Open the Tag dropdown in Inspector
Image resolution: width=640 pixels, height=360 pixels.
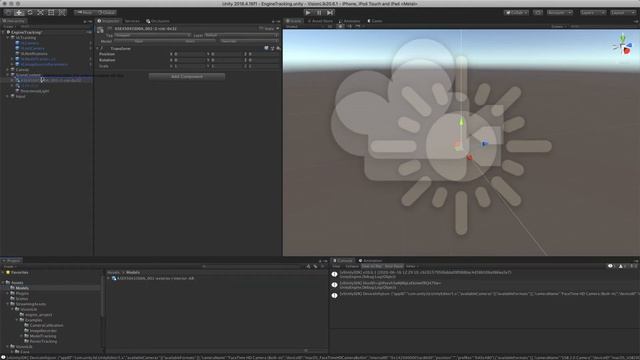tap(152, 35)
